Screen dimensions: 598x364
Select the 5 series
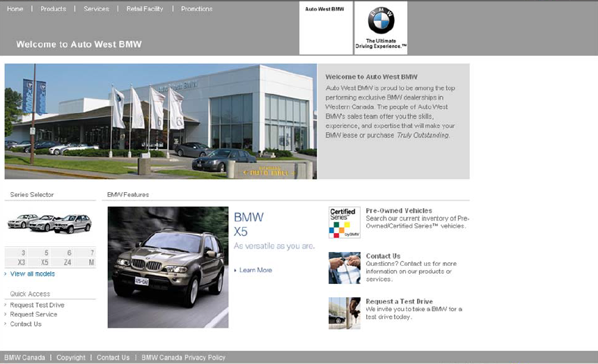[x=46, y=253]
